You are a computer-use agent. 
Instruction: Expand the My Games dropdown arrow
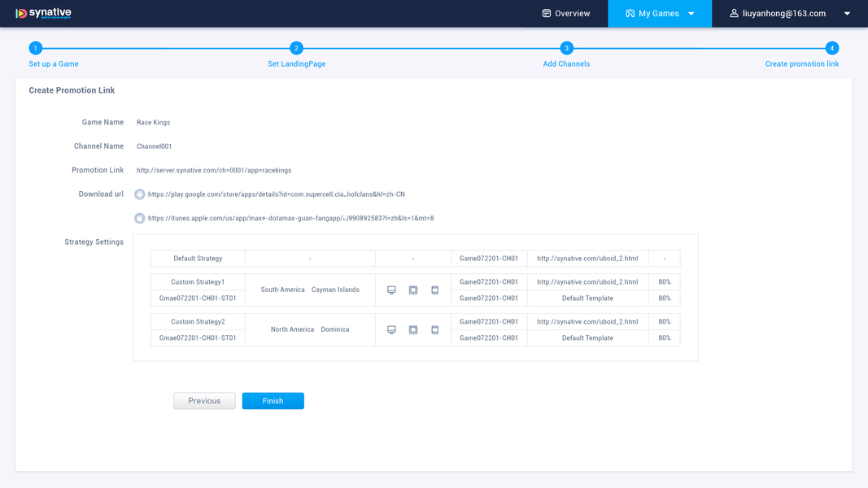[x=691, y=14]
